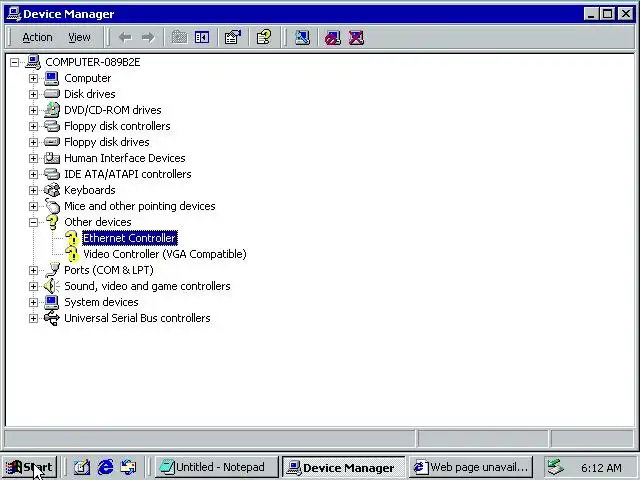
Task: Open the Start menu
Action: pos(29,467)
